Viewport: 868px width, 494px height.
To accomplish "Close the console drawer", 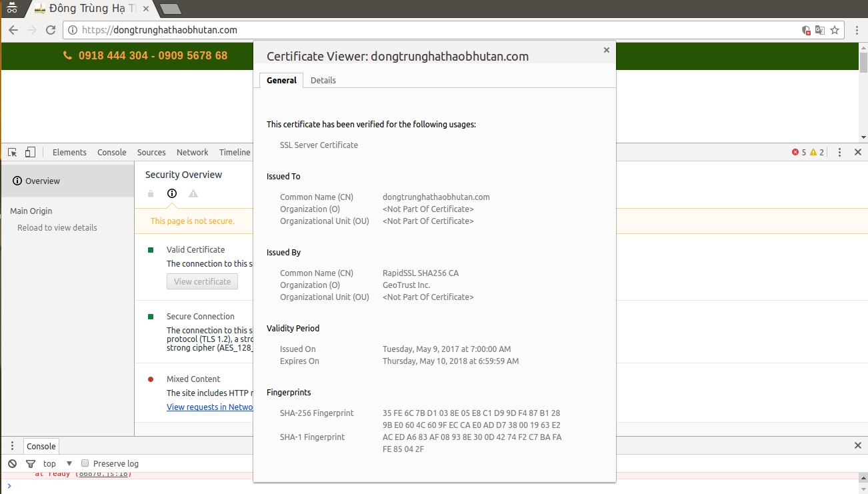I will (858, 445).
